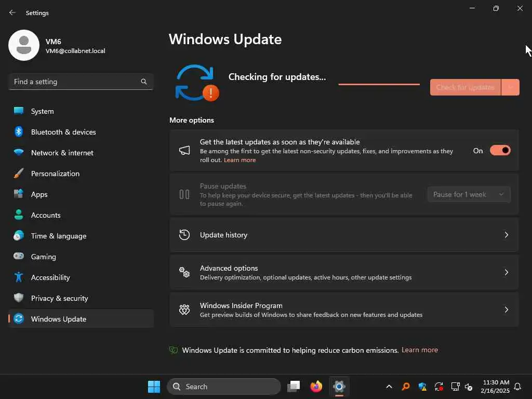Expand Windows Insider Program chevron
This screenshot has height=399, width=532.
tap(506, 310)
